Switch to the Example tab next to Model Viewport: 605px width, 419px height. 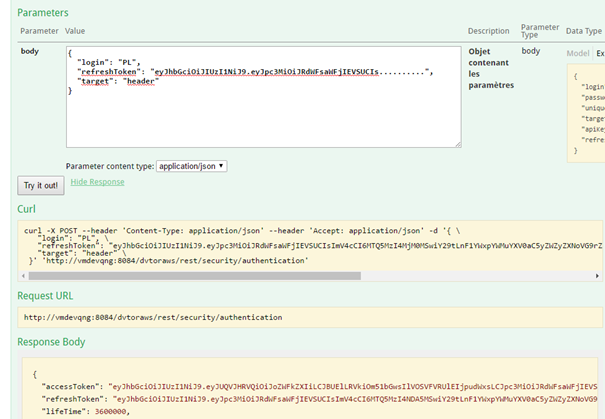coord(599,53)
